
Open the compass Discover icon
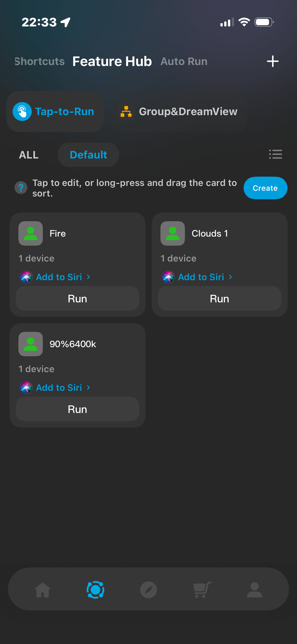pos(148,590)
